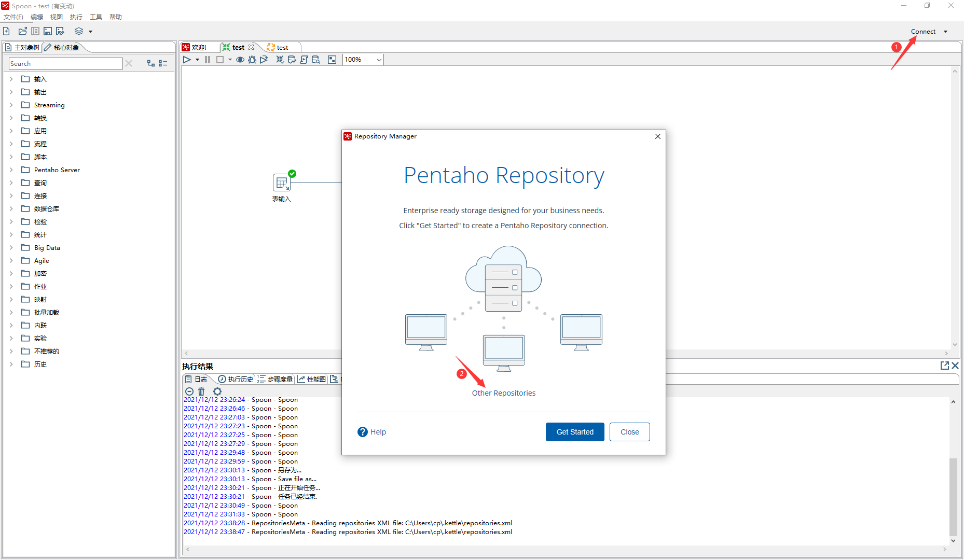Open the stop options dropdown arrow
The width and height of the screenshot is (964, 560).
pos(230,60)
